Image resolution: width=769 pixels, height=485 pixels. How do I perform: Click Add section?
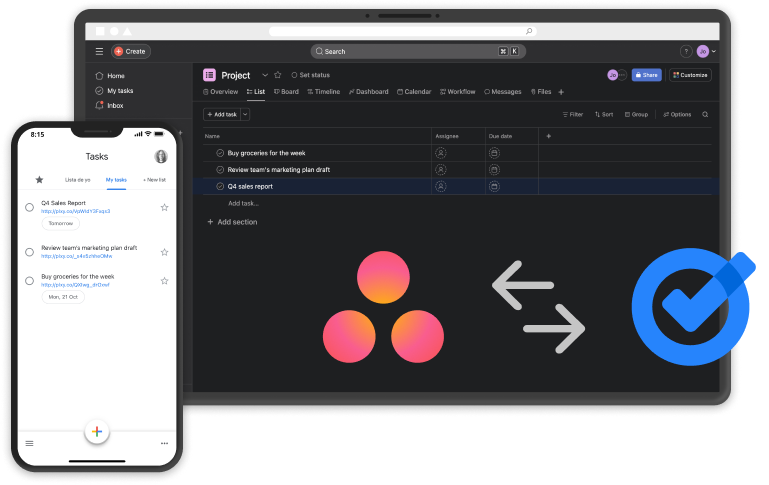232,222
